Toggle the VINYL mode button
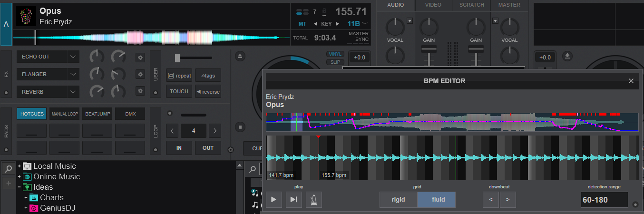The width and height of the screenshot is (644, 214). [335, 54]
